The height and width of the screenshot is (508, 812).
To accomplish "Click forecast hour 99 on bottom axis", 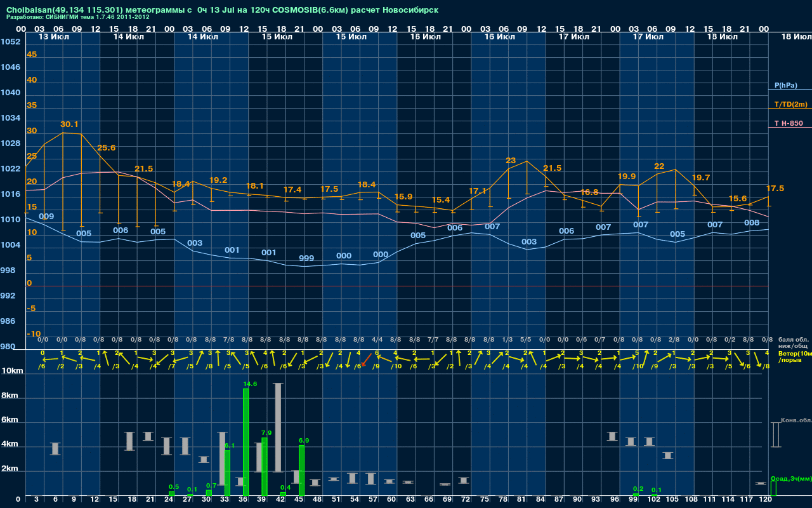I will 633,500.
